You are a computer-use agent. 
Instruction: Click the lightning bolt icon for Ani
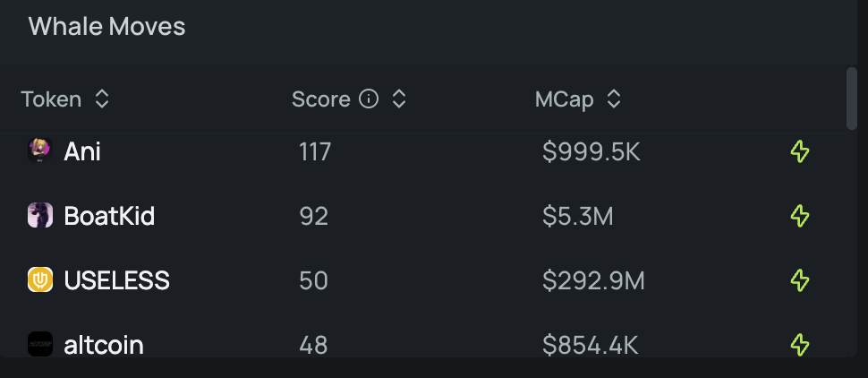point(800,151)
